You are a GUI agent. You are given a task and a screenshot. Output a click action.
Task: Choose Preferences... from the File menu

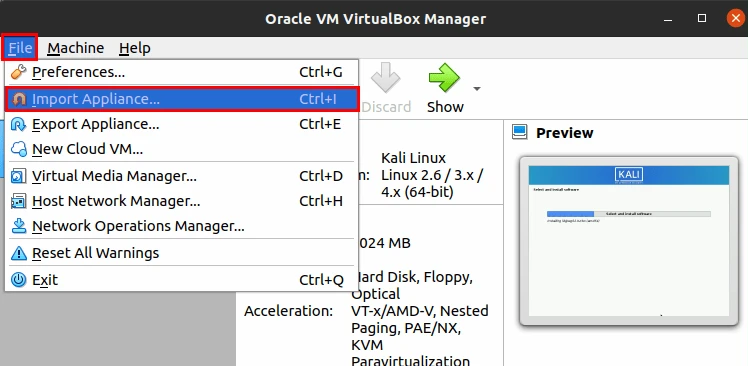182,72
